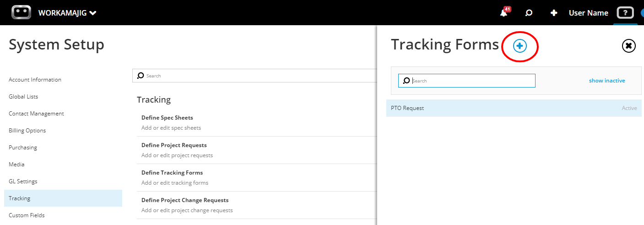Open global search magnifier in top bar
644x225 pixels.
click(x=529, y=13)
